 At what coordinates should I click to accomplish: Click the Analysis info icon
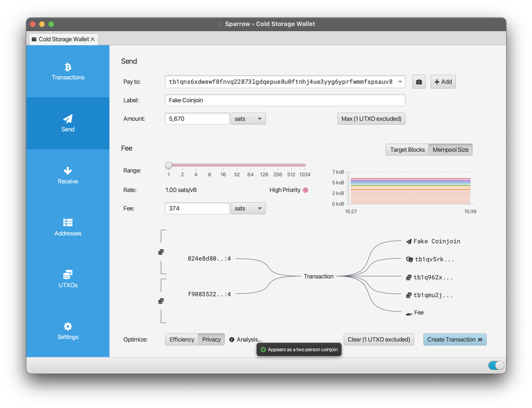coord(232,340)
